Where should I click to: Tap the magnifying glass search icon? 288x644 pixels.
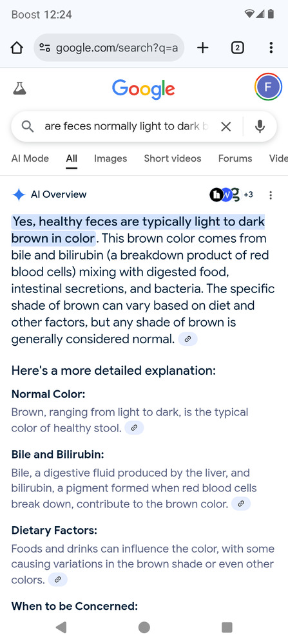click(28, 126)
